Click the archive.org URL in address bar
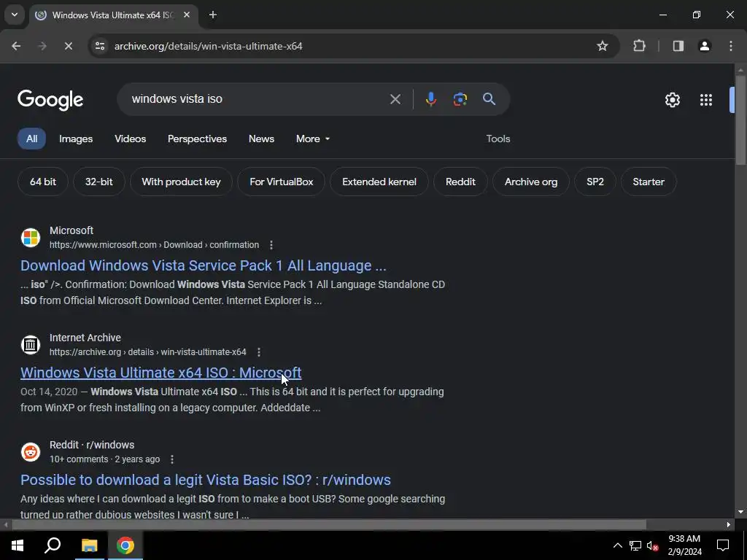Viewport: 747px width, 560px height. (208, 46)
